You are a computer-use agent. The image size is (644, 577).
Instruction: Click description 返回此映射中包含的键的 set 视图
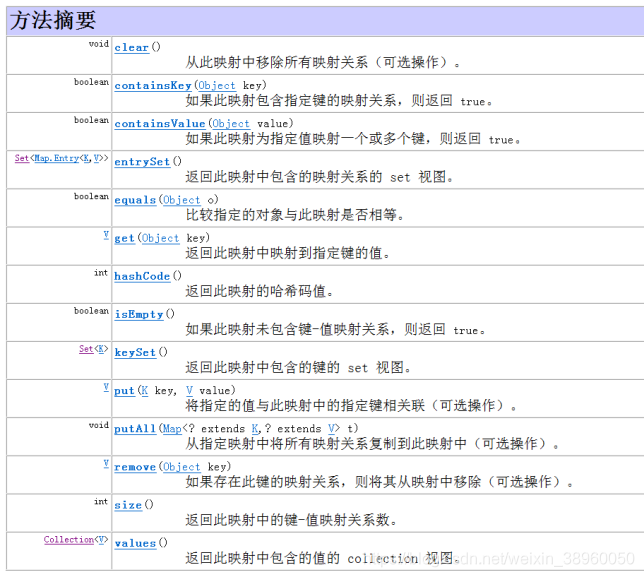(x=298, y=367)
